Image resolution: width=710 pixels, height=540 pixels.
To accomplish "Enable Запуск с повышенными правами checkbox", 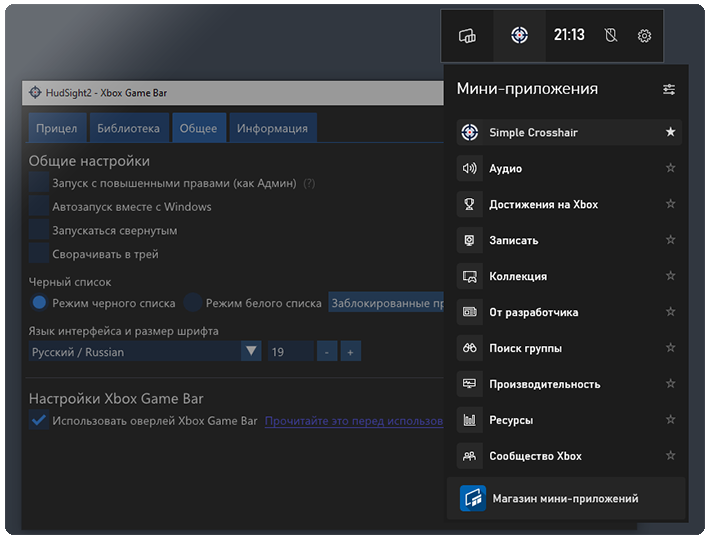I will click(39, 182).
